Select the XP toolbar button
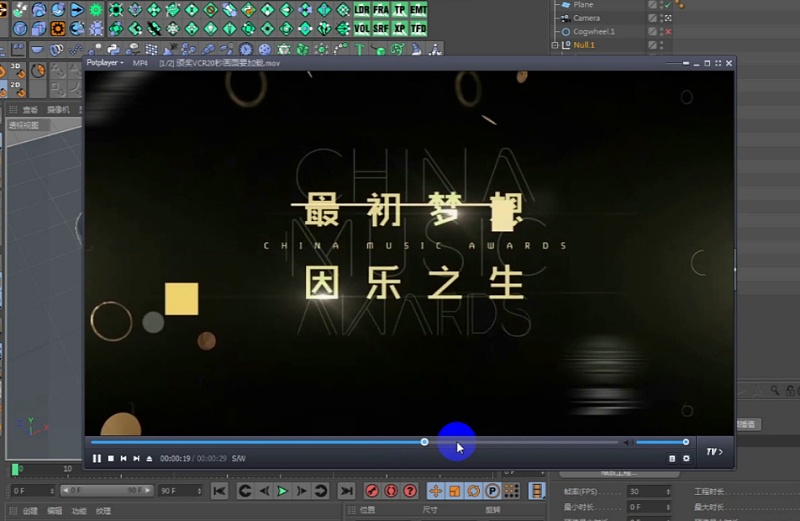This screenshot has height=521, width=800. pyautogui.click(x=399, y=28)
